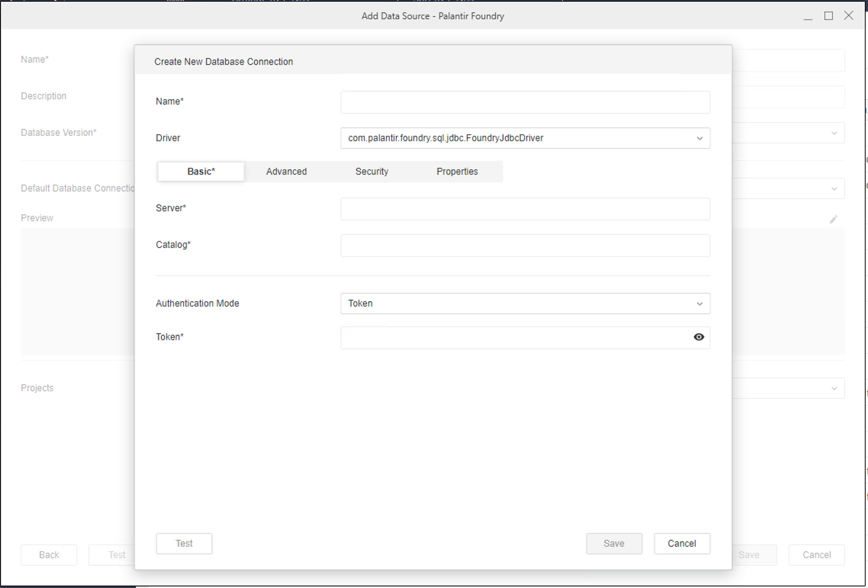The height and width of the screenshot is (588, 868).
Task: Open the Security tab
Action: 372,172
